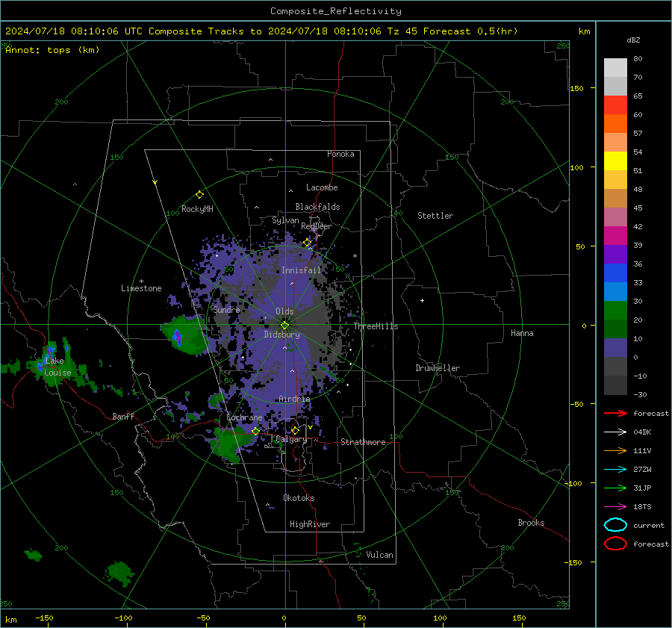Select the yellow 54-51 dBZ color swatch

615,161
